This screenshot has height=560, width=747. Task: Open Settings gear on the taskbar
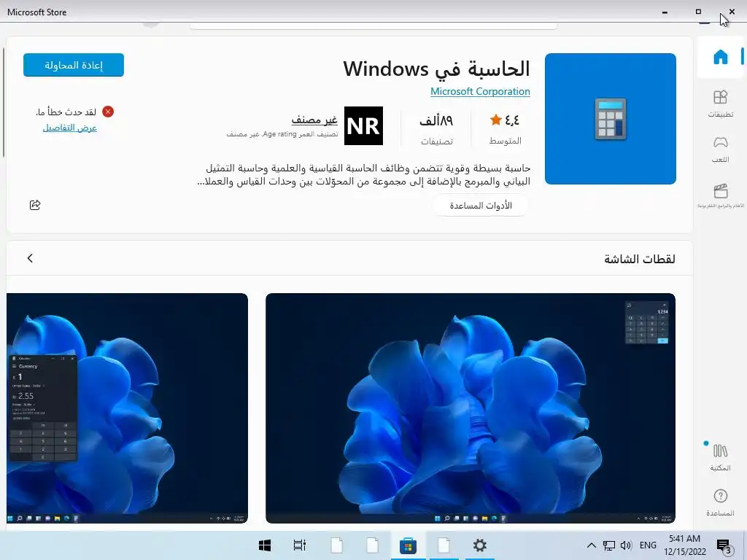pos(480,545)
